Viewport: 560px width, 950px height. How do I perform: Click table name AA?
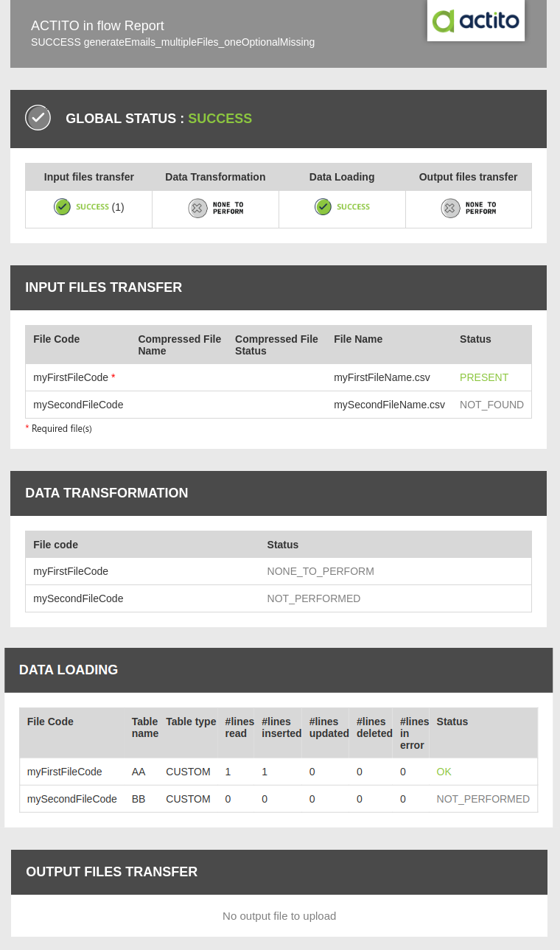[x=139, y=772]
